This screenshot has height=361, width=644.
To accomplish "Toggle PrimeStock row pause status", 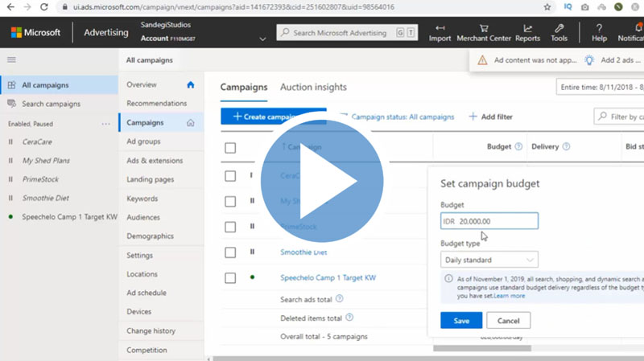I will coord(252,226).
